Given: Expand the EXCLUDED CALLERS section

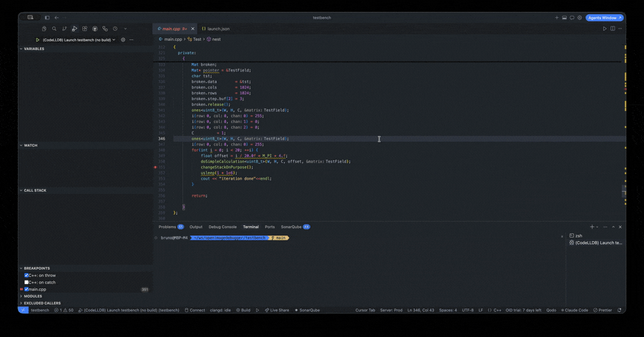Looking at the screenshot, I should click(85, 303).
